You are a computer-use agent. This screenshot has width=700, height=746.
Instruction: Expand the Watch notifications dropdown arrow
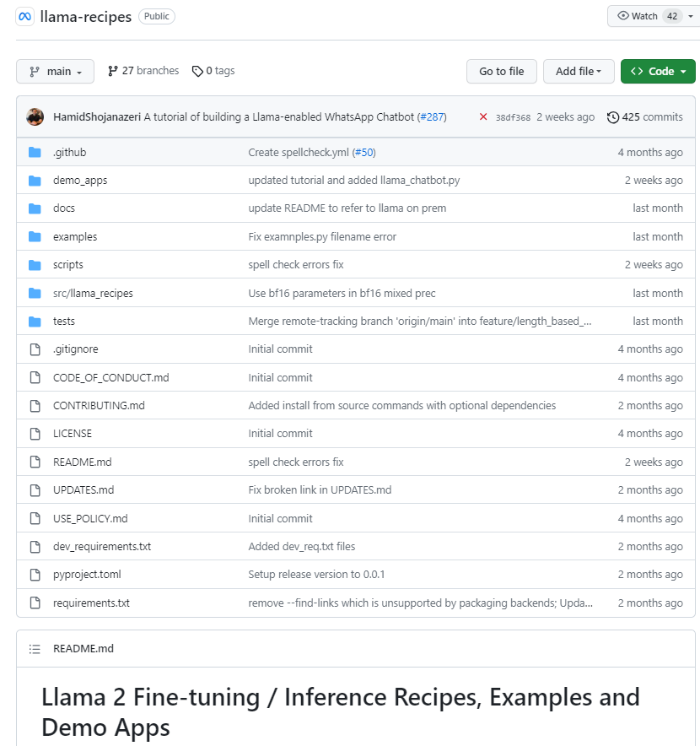[x=691, y=16]
